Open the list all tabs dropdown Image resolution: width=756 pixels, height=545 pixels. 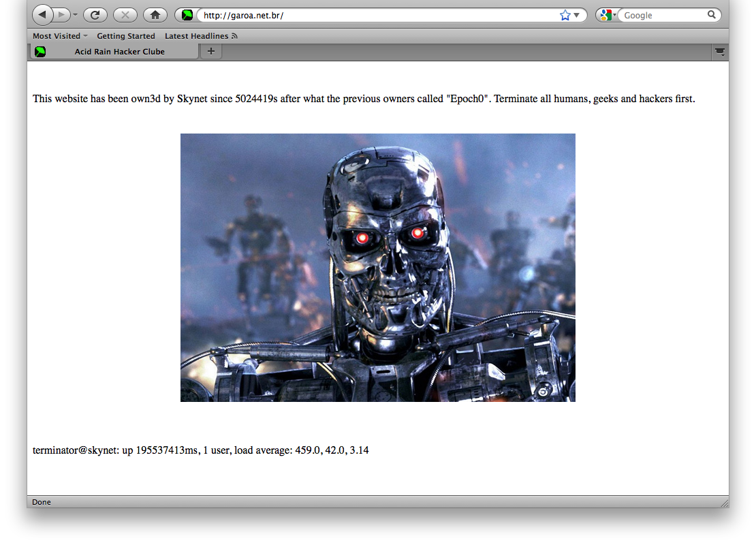click(x=720, y=52)
